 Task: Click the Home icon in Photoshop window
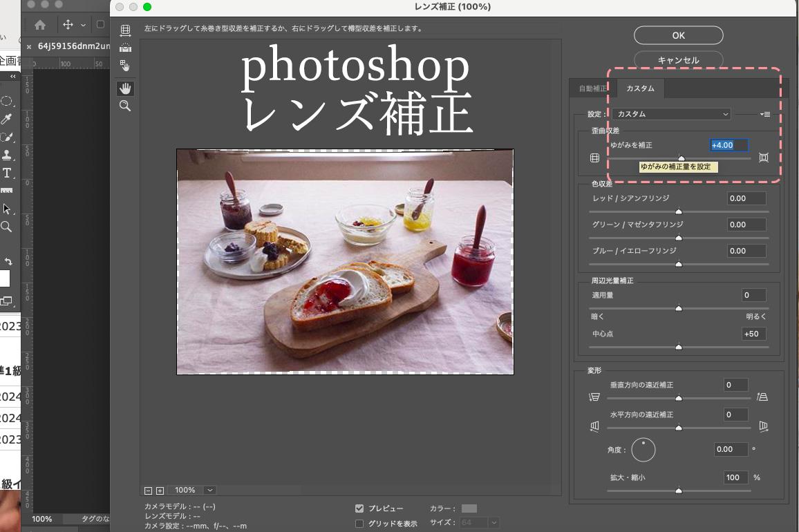coord(40,24)
